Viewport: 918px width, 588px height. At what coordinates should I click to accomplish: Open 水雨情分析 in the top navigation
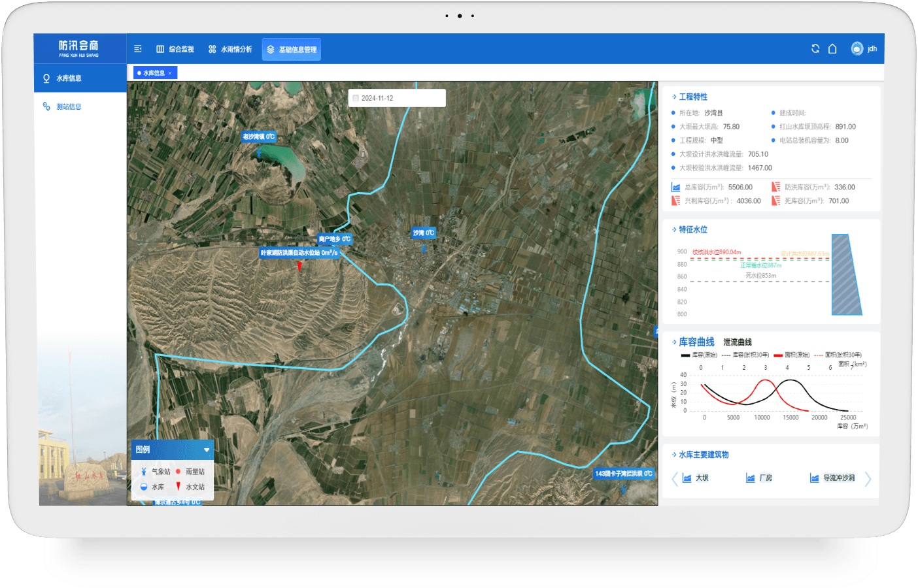230,49
